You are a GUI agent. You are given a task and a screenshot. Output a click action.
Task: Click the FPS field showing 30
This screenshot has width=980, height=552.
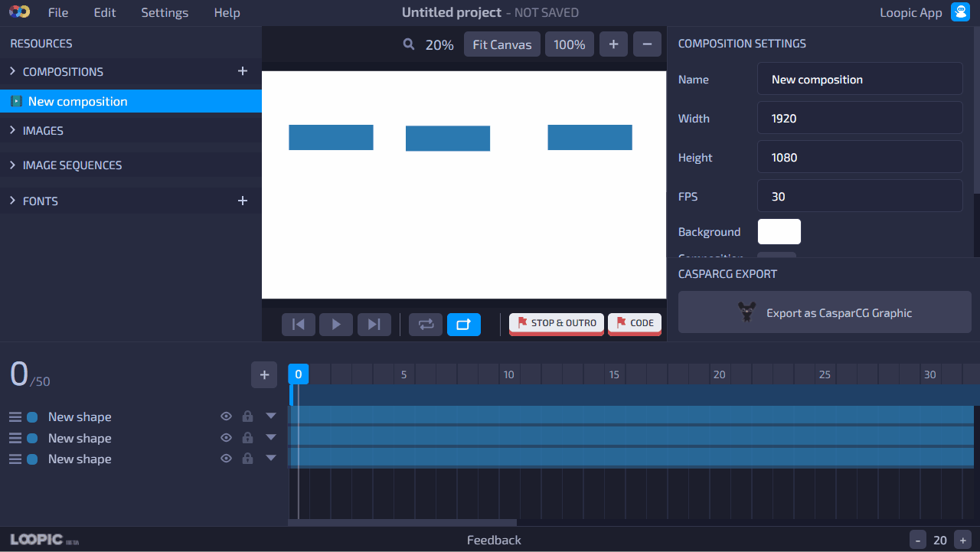(x=860, y=196)
